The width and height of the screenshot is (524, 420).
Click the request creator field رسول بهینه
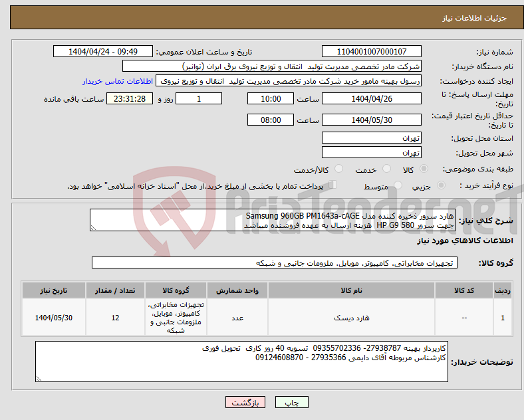289,81
